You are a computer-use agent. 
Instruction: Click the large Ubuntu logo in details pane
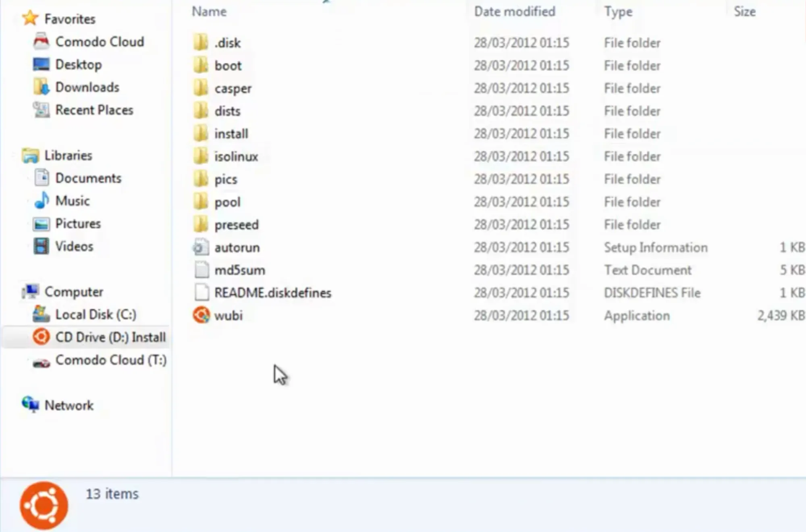(x=44, y=505)
